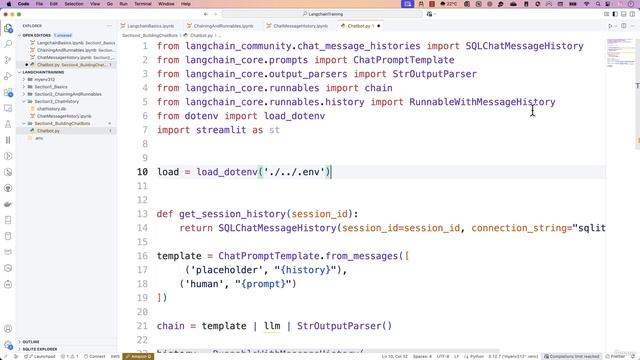This screenshot has width=640, height=360.
Task: Switch to the ChatMessageHistory.ipynb tab
Action: (300, 26)
